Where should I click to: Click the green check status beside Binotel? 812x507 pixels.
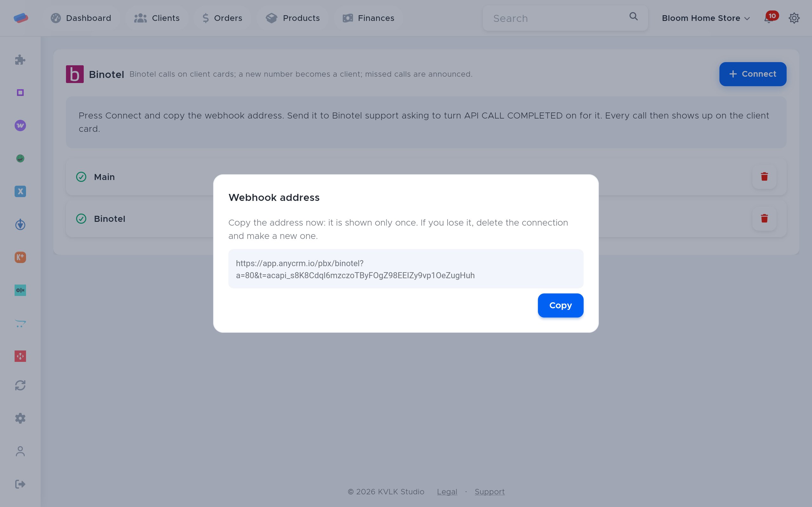click(81, 219)
